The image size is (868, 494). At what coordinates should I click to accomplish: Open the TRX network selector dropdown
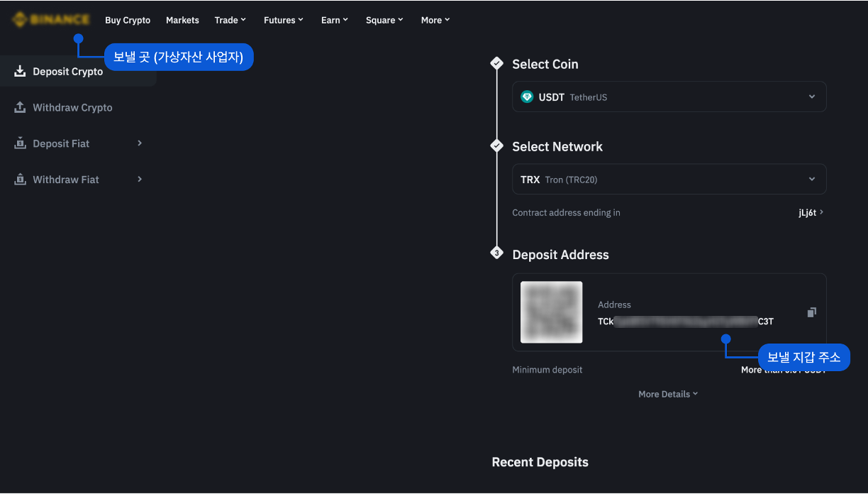[x=669, y=179]
